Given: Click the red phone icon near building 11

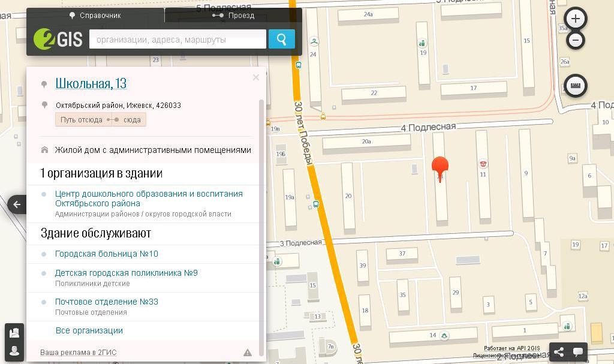Looking at the screenshot, I should point(483,164).
